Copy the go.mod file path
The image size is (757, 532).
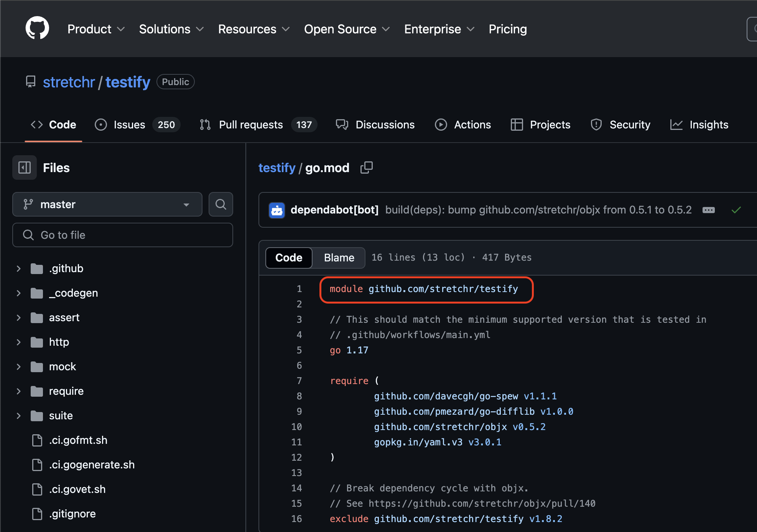[x=366, y=167]
